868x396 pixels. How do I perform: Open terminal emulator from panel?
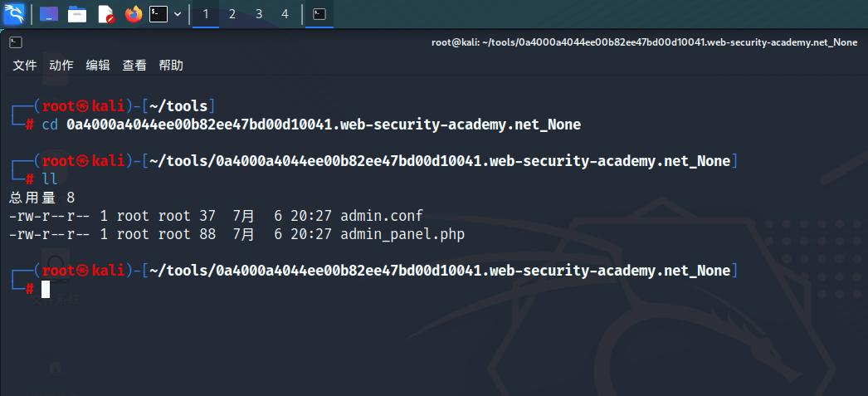click(158, 14)
